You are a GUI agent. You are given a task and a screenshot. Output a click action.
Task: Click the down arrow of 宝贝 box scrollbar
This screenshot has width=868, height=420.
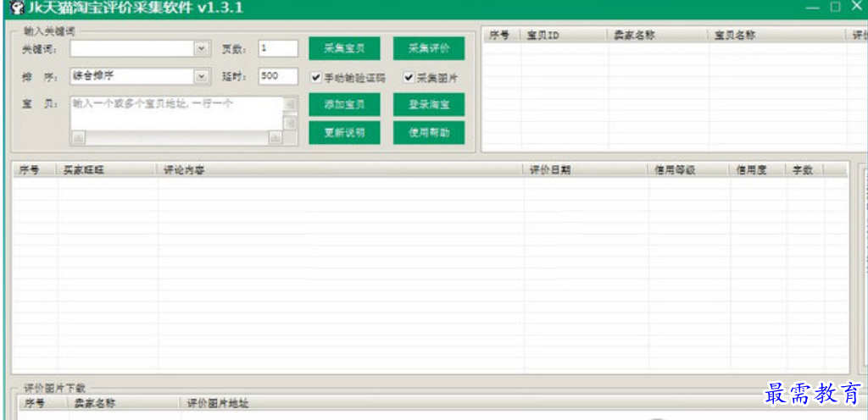(x=290, y=124)
